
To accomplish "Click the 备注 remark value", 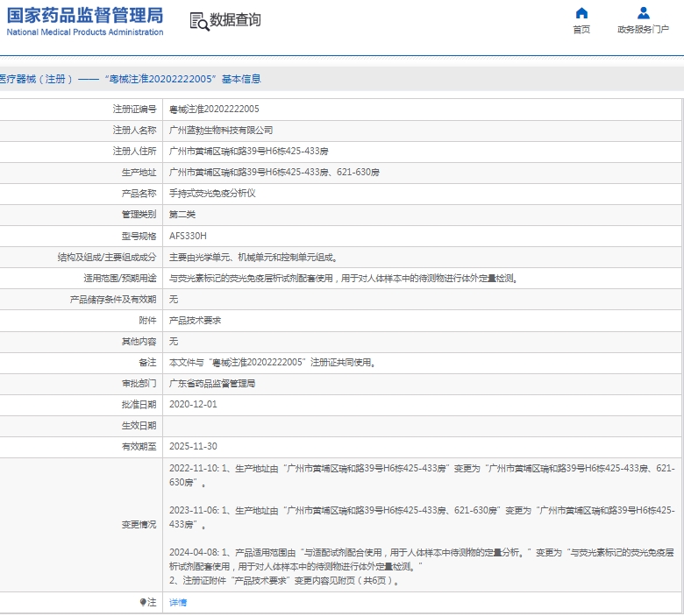I will tap(273, 362).
